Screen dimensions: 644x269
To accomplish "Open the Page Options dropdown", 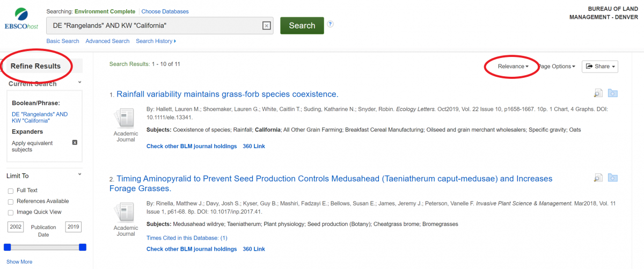I will pyautogui.click(x=557, y=67).
